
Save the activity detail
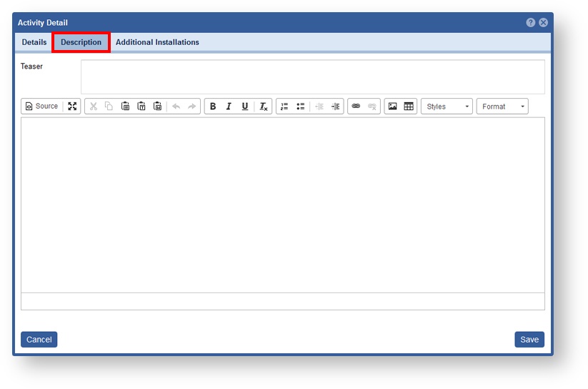tap(529, 340)
